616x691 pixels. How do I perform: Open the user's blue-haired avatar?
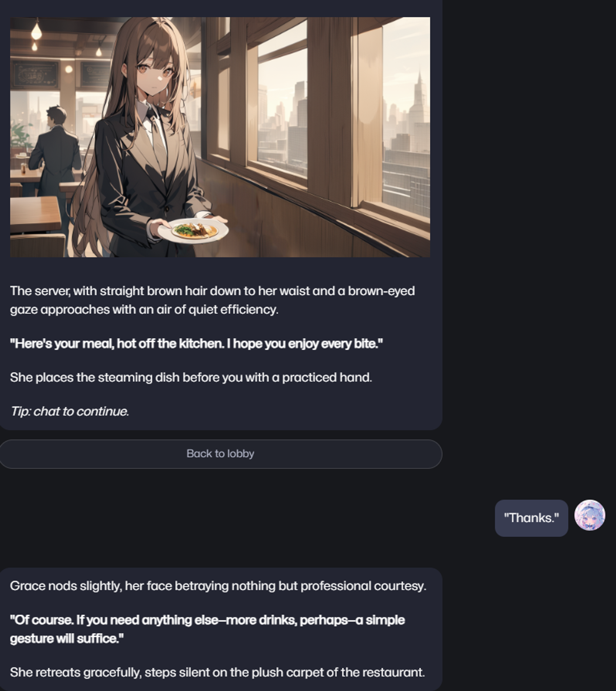coord(590,515)
